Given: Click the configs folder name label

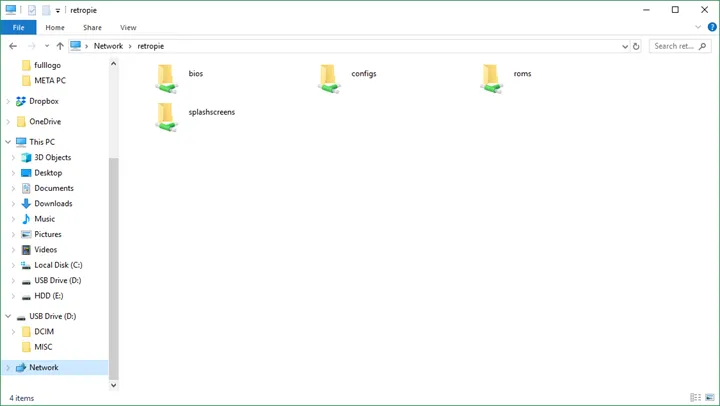Looking at the screenshot, I should (364, 73).
